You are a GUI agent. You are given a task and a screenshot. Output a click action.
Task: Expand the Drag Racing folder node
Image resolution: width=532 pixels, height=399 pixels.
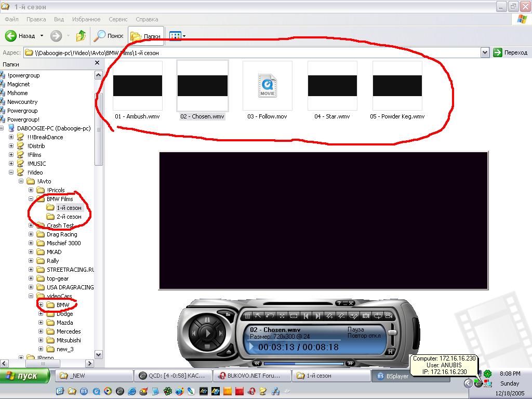point(31,234)
